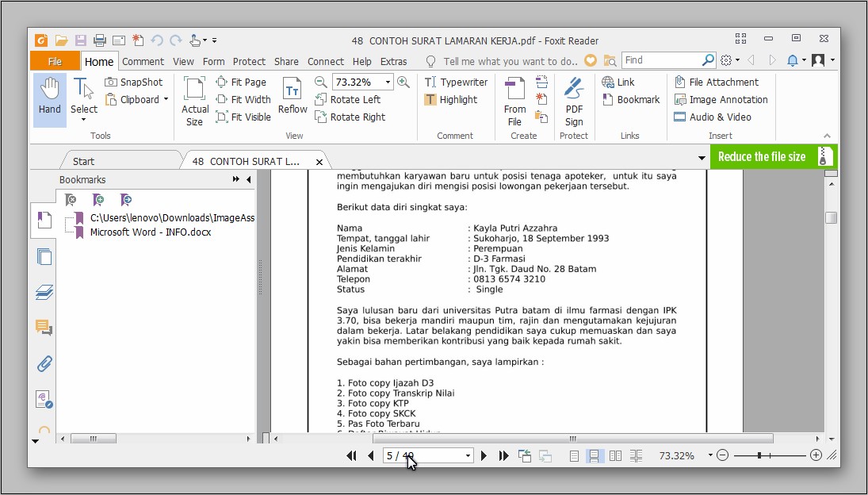Image resolution: width=868 pixels, height=495 pixels.
Task: Zoom out using ribbon magnifier minus
Action: point(320,82)
